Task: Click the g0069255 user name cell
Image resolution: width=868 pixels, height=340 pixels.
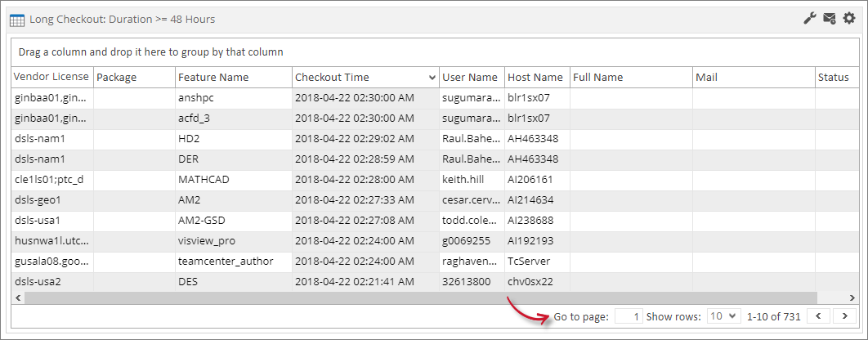Action: [472, 241]
